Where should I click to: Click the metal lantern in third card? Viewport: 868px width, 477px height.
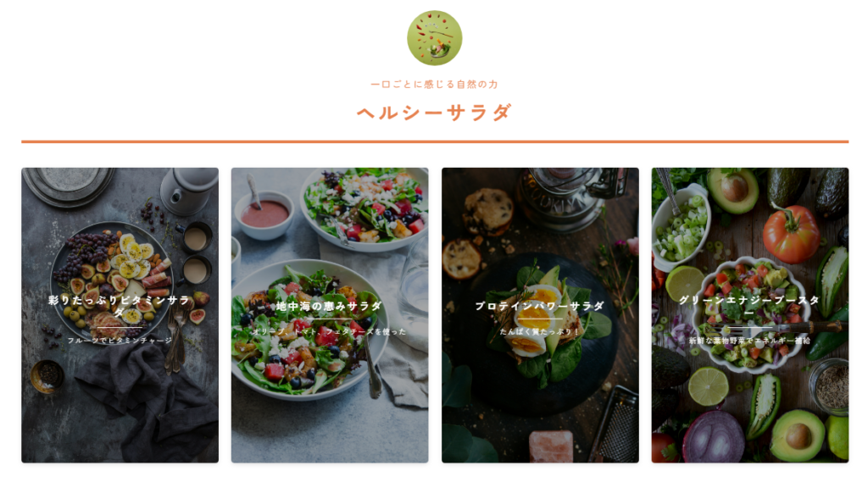pos(569,197)
